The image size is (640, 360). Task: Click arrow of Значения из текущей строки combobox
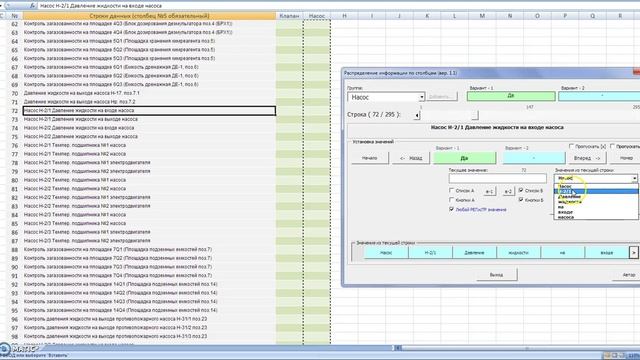(x=634, y=178)
